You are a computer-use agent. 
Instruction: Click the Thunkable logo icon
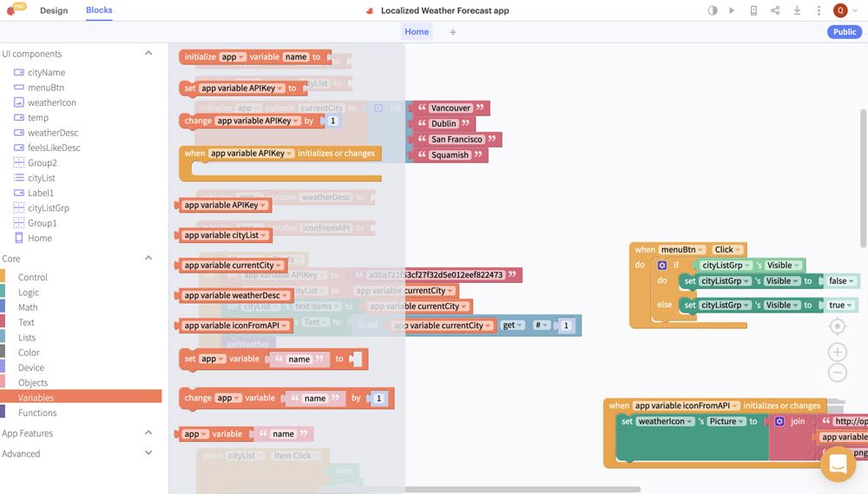(11, 10)
